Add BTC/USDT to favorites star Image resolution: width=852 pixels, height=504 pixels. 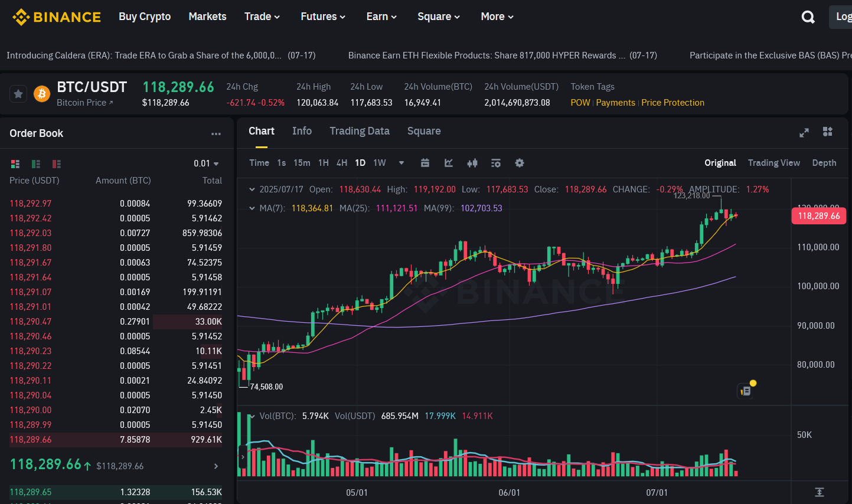coord(18,94)
